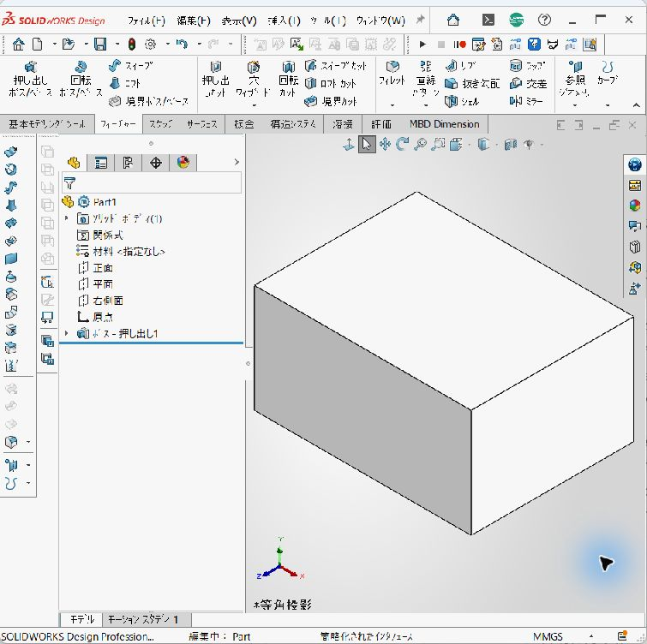Select the 右側面 plane in the tree
The image size is (647, 644).
(100, 301)
